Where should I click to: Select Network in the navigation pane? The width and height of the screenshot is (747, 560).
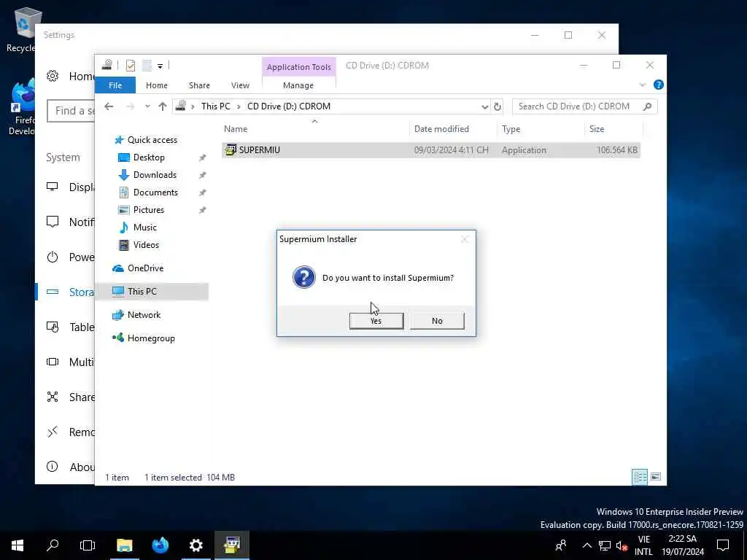(x=144, y=315)
